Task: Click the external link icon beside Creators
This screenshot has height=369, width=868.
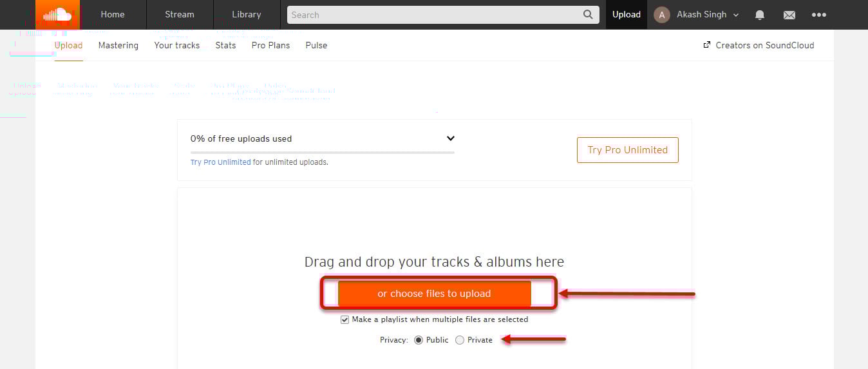Action: point(707,45)
